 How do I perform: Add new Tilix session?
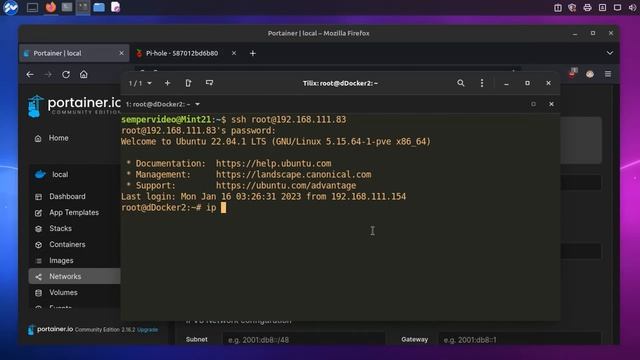(x=167, y=83)
